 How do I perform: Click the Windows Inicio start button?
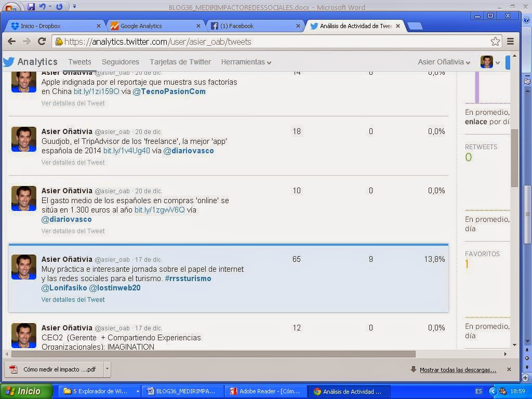click(26, 391)
